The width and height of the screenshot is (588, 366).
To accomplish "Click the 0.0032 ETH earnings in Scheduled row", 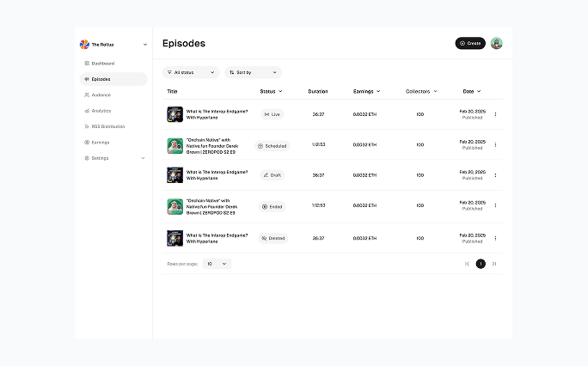I will coord(364,144).
